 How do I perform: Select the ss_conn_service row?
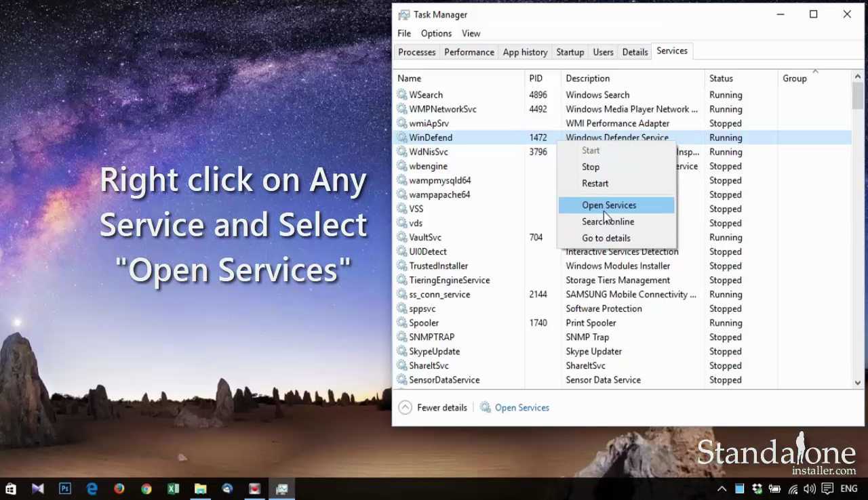623,295
